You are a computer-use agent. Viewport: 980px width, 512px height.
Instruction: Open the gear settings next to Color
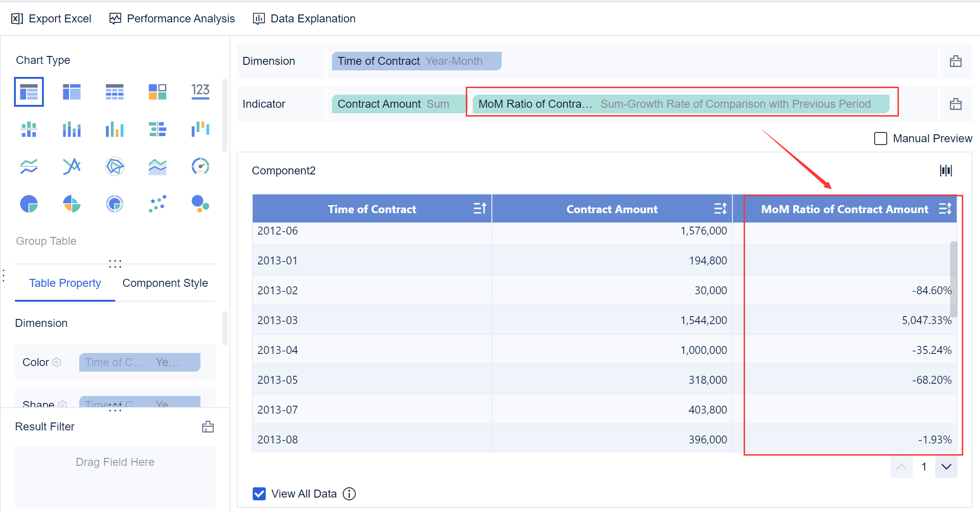[57, 362]
